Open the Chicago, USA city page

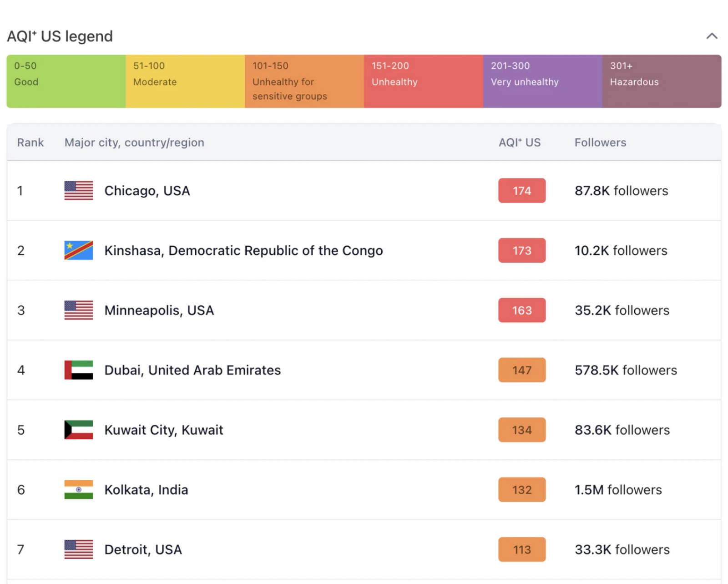tap(147, 190)
